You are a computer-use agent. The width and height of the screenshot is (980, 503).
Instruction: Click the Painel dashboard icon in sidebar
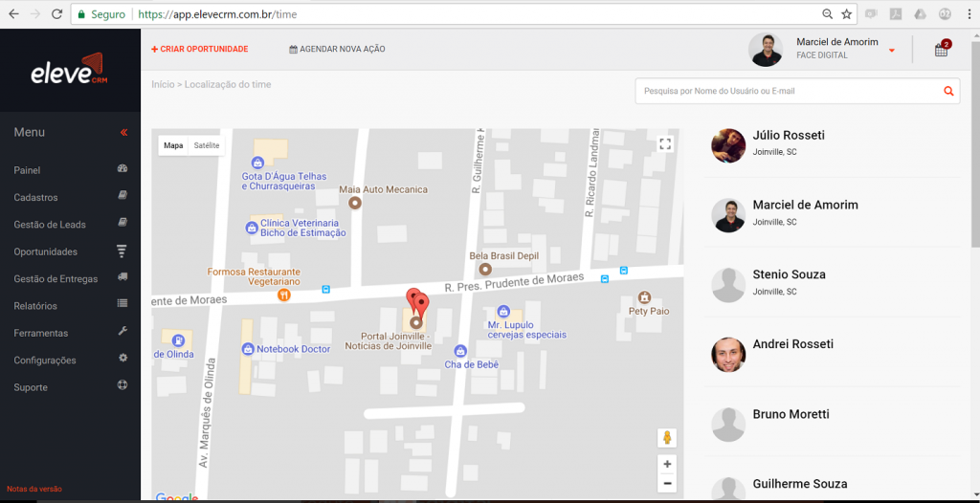coord(122,168)
